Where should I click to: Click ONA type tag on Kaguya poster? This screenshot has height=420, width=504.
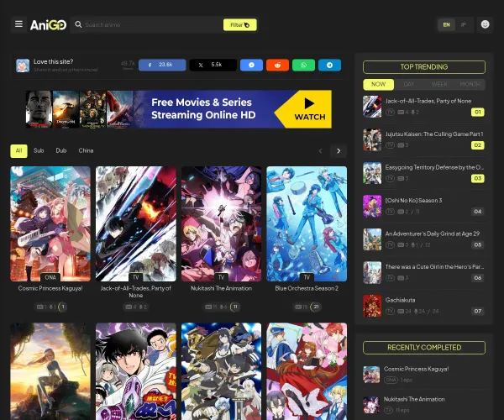50,277
